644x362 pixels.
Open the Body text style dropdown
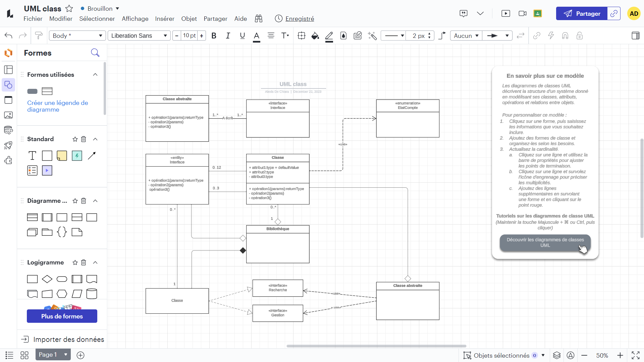point(77,36)
